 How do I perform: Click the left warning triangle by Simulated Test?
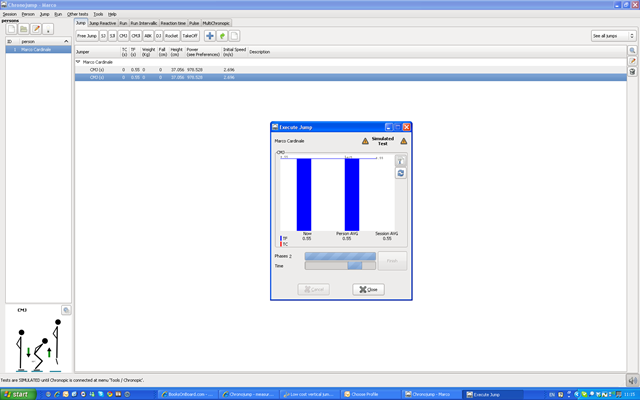[x=365, y=141]
